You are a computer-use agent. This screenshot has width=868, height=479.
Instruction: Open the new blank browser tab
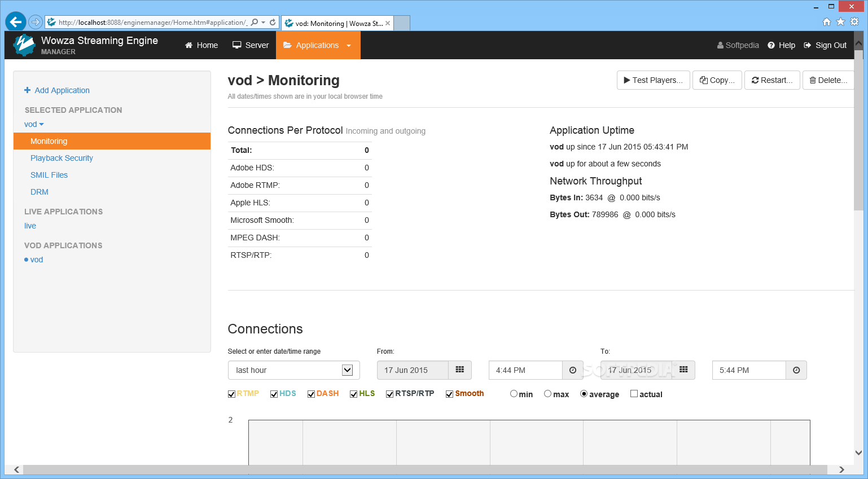point(401,23)
